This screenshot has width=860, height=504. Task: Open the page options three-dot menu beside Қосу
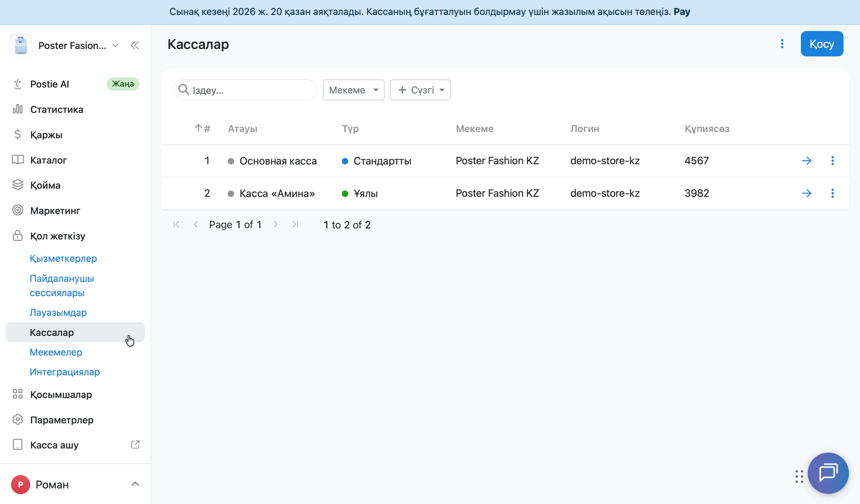[x=782, y=44]
